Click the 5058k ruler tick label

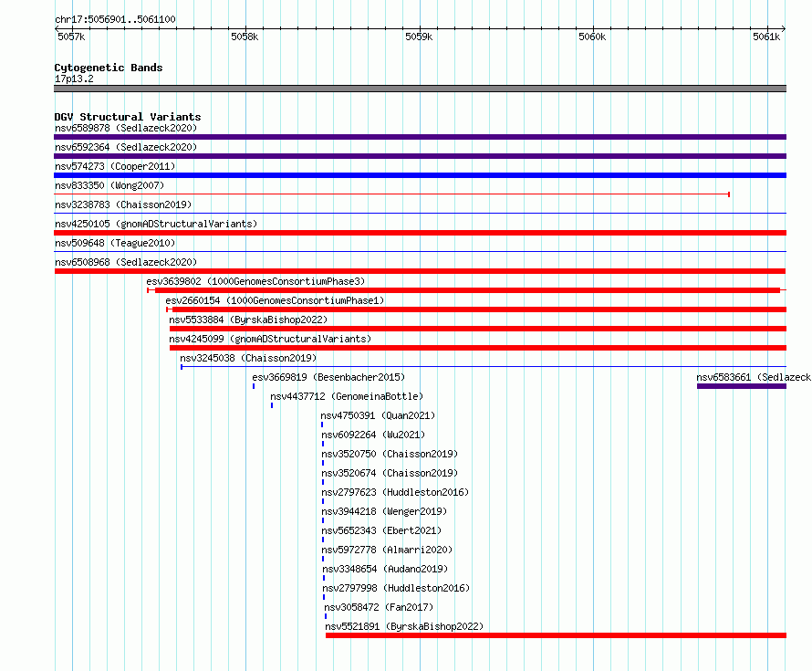[x=245, y=37]
